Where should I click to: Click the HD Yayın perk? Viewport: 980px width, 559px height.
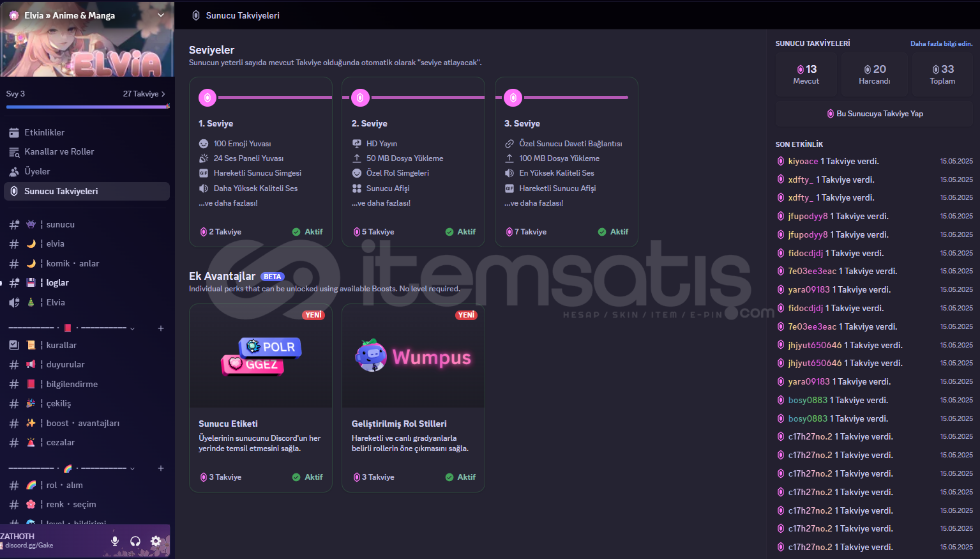(x=375, y=144)
